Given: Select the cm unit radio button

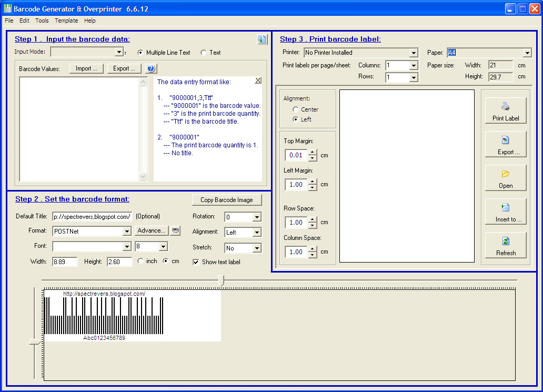Looking at the screenshot, I should click(166, 261).
